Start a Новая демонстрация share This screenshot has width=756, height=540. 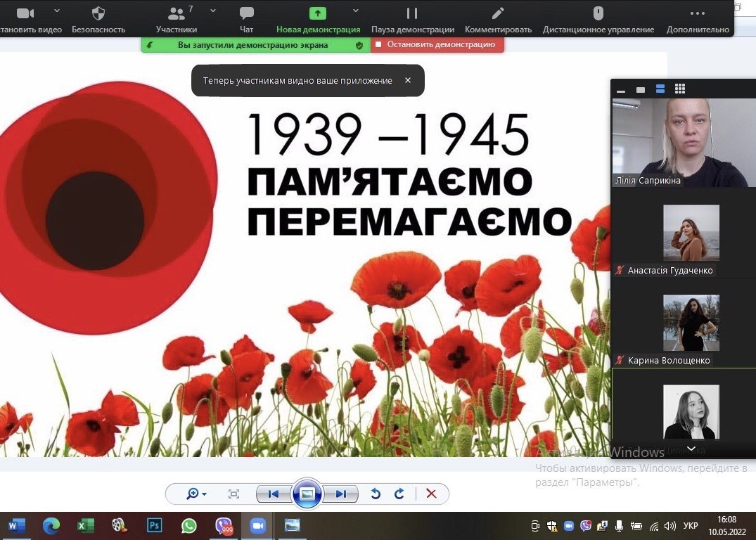[318, 19]
